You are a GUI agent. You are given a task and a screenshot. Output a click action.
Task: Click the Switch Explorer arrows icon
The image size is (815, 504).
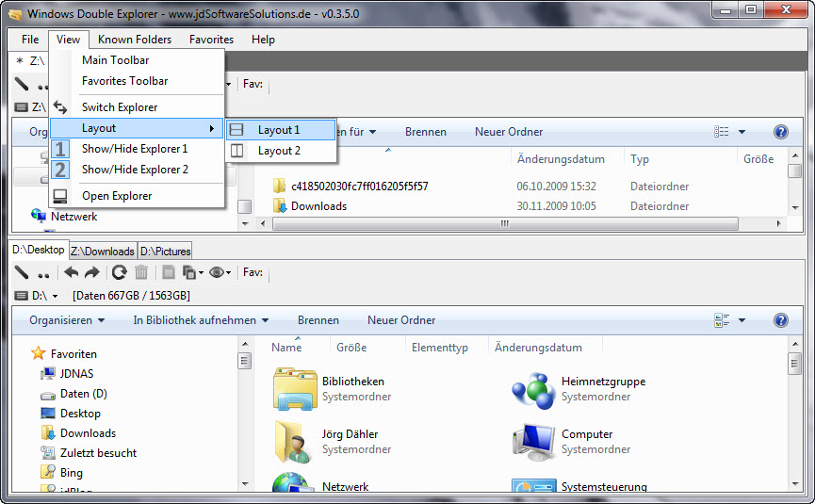click(x=61, y=107)
